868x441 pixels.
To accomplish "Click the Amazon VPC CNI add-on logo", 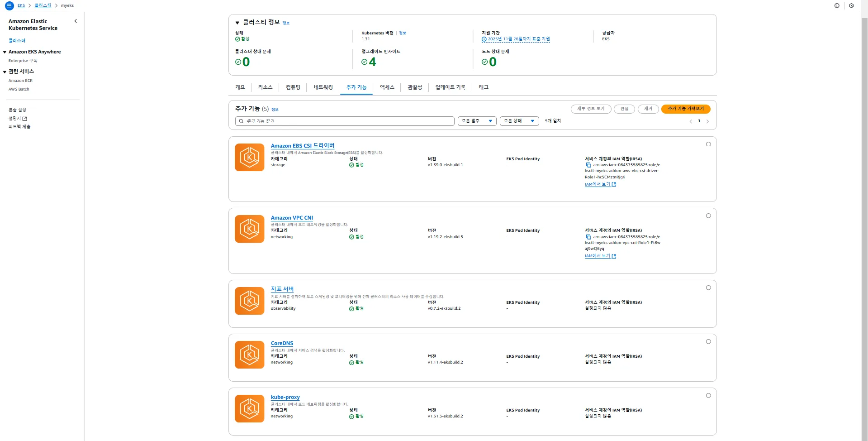I will [x=249, y=229].
